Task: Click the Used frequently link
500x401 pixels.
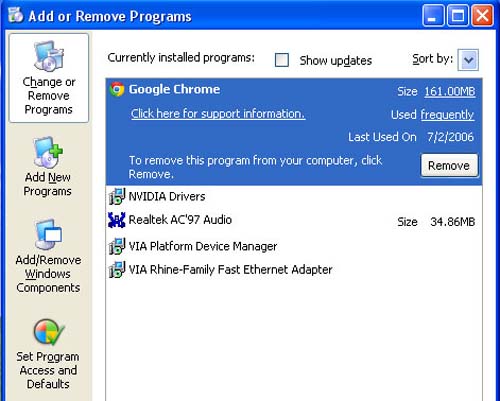Action: (x=447, y=115)
